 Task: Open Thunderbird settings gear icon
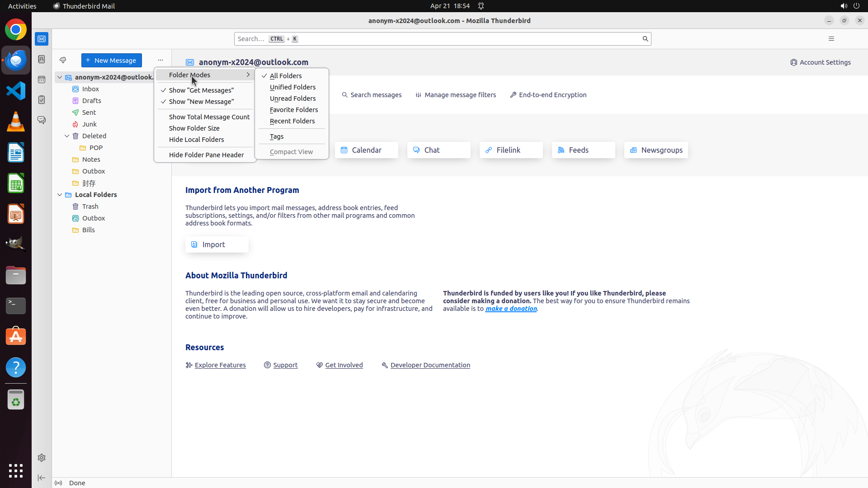coord(42,458)
